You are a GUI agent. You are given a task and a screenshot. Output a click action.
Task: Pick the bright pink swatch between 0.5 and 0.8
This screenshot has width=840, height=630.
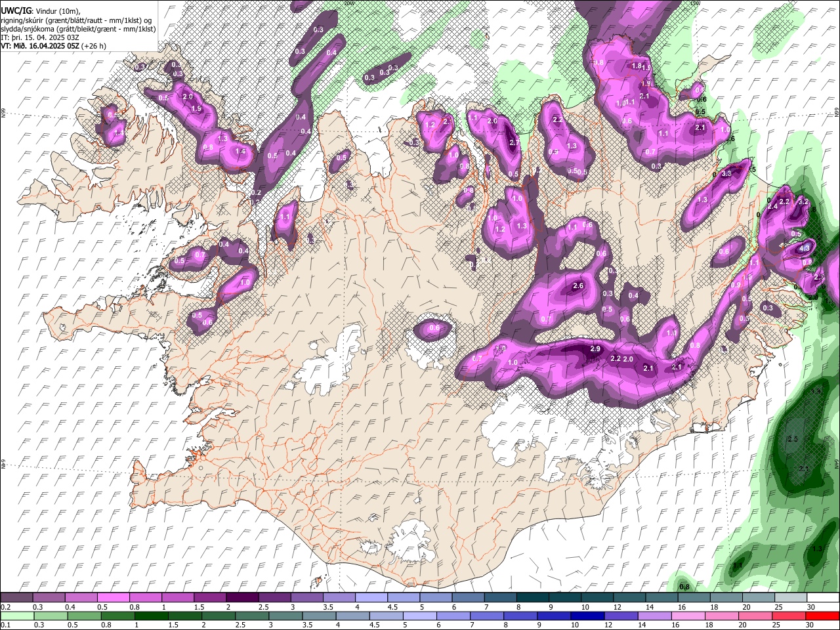113,598
